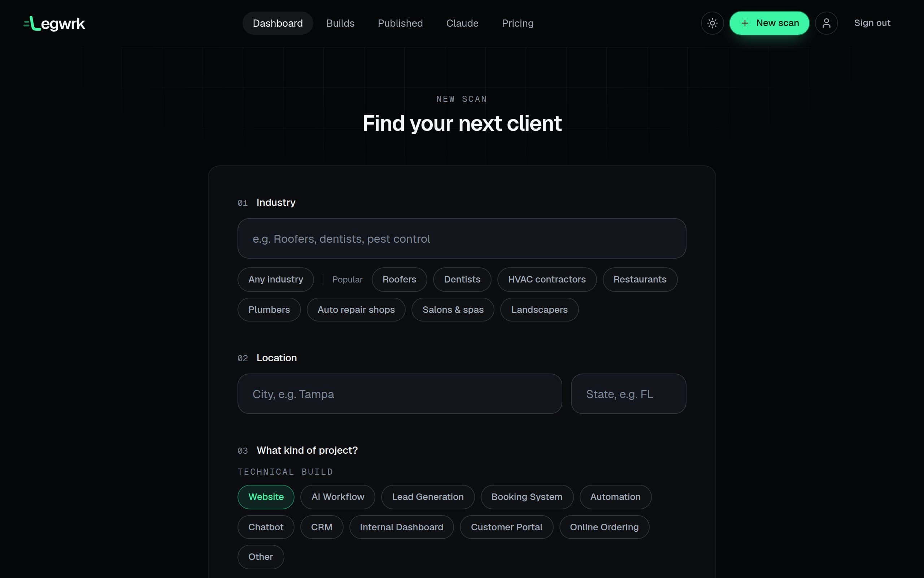The image size is (924, 578).
Task: Select Internal Dashboard project type
Action: 401,527
